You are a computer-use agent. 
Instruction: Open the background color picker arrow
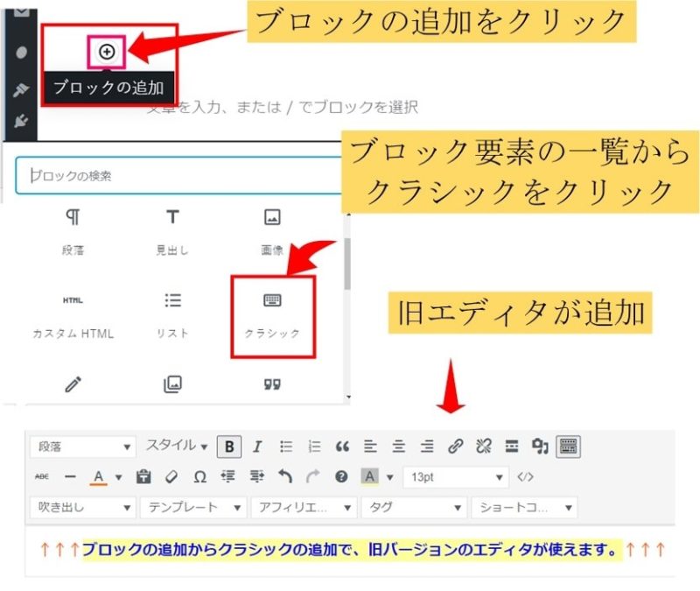pyautogui.click(x=390, y=477)
